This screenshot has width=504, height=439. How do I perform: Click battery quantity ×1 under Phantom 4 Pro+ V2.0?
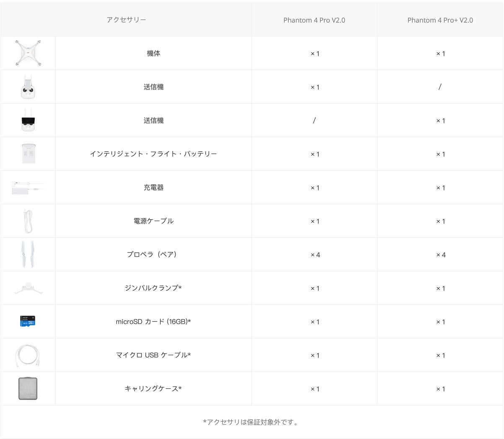click(440, 154)
